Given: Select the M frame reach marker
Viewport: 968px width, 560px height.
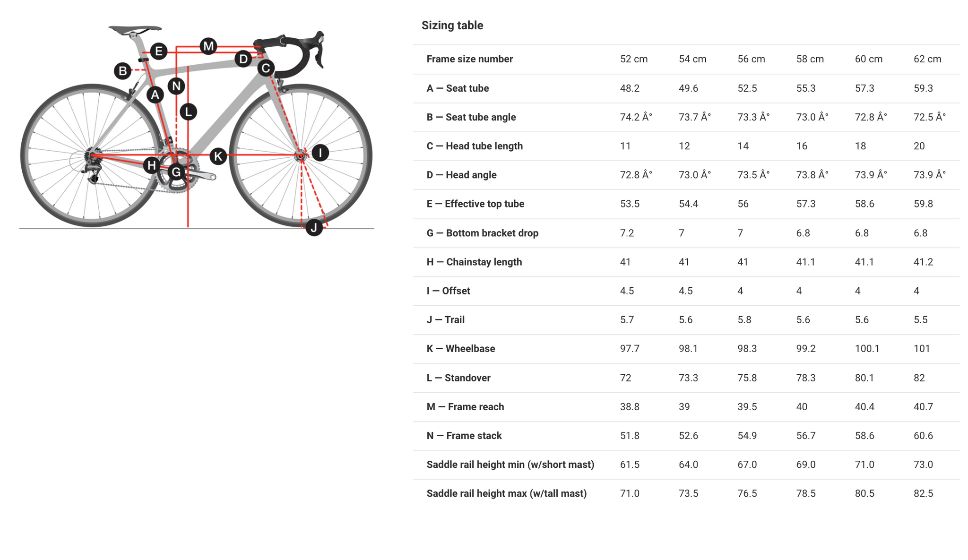Looking at the screenshot, I should (x=208, y=46).
